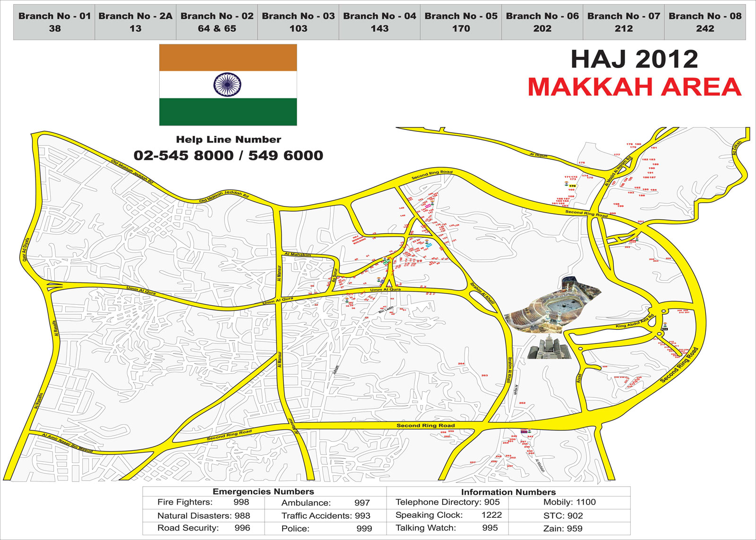The width and height of the screenshot is (756, 540).
Task: Click the green 64 65 branch marker
Action: 387,263
